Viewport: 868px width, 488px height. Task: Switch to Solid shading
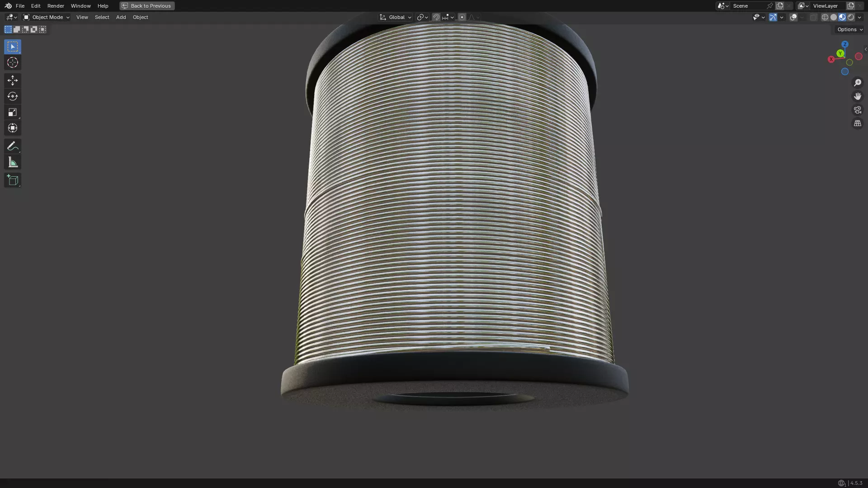[834, 17]
